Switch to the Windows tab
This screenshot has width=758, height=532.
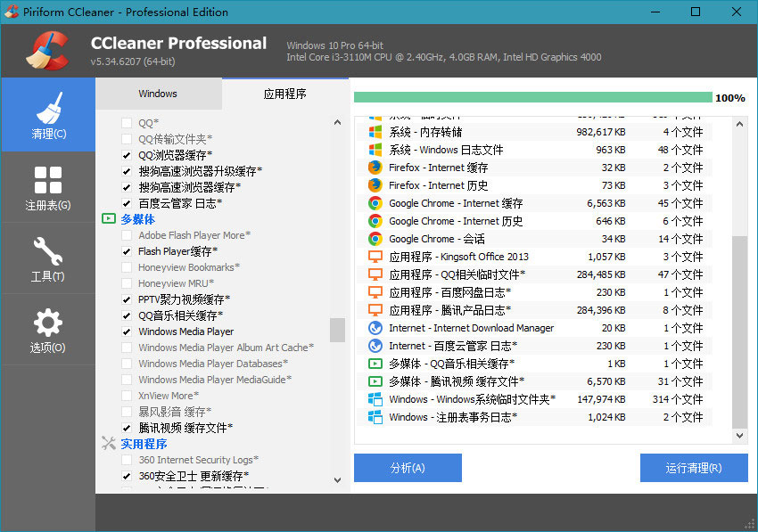coord(159,94)
